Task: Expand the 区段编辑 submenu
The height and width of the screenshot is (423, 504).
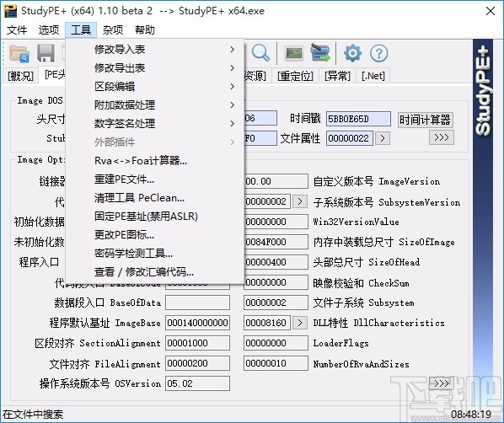Action: (155, 87)
